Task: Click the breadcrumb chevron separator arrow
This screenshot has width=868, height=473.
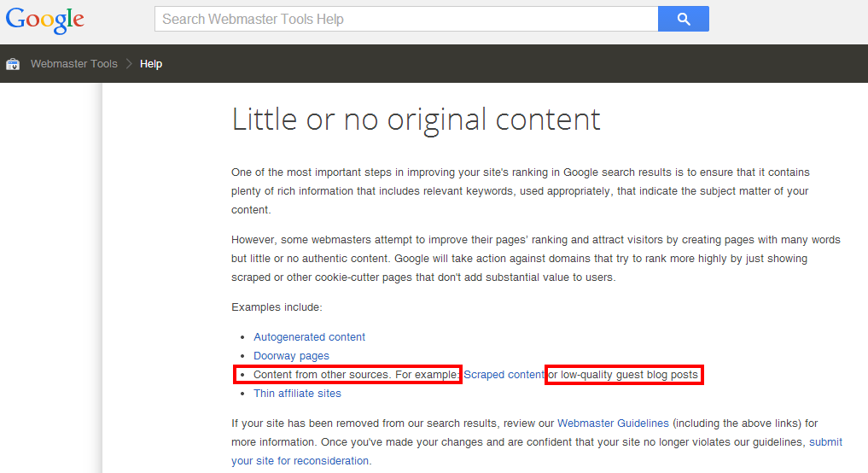Action: click(x=129, y=64)
